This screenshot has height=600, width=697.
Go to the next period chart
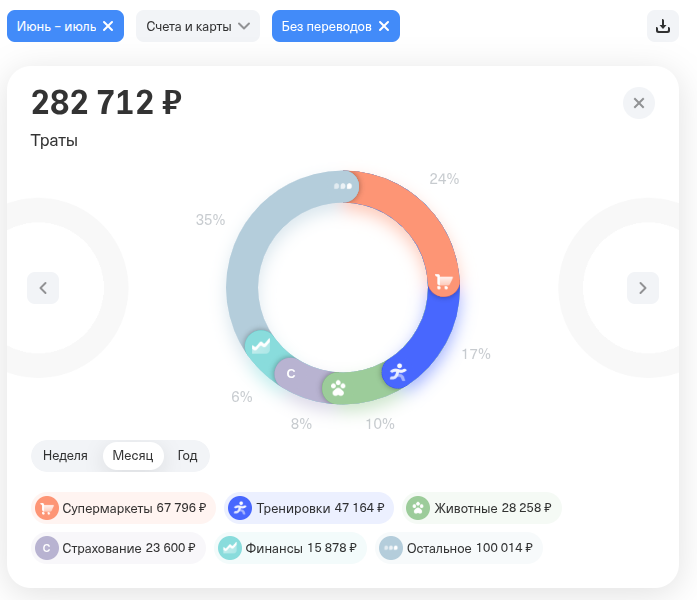click(643, 288)
